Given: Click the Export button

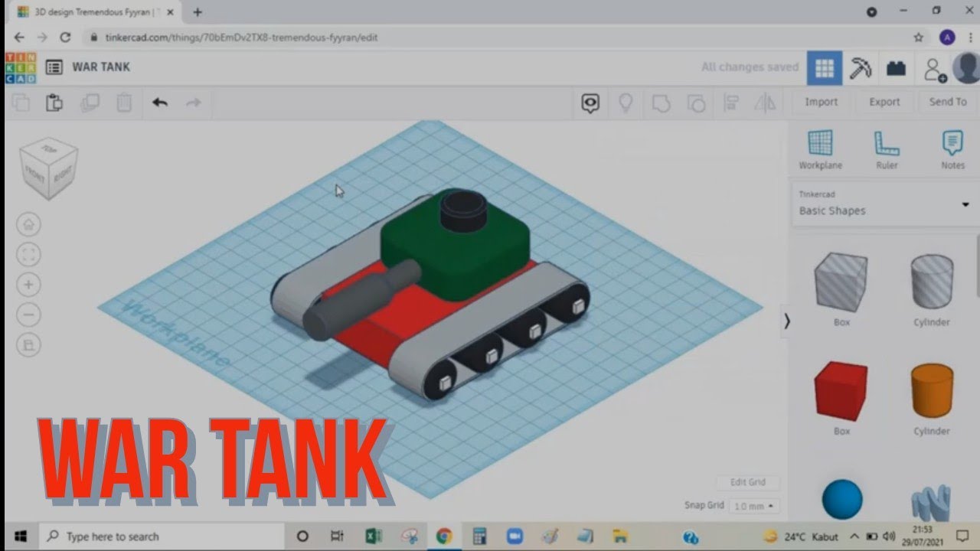Looking at the screenshot, I should pos(884,102).
